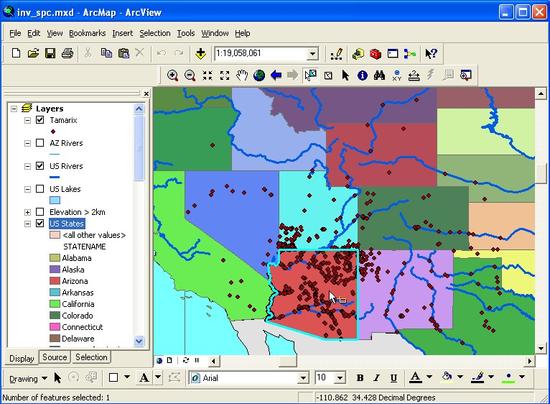Open the Find binoculars tool
The image size is (550, 404).
coord(379,75)
